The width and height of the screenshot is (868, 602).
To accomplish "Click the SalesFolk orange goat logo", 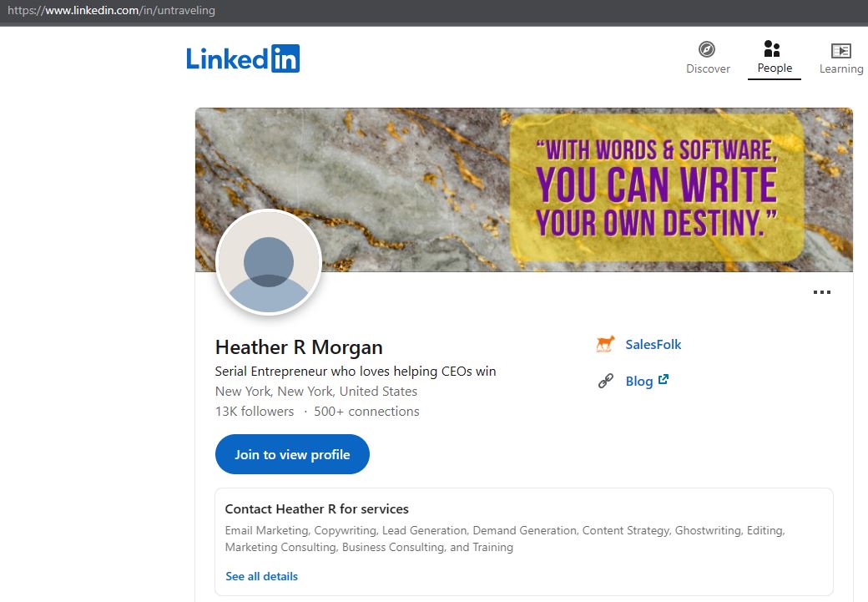I will [x=605, y=344].
